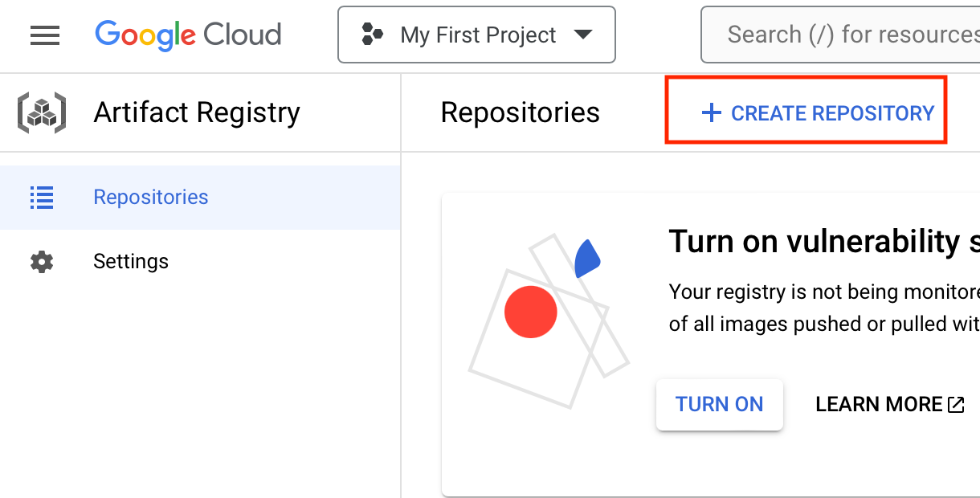Screen dimensions: 980x498
Task: Open Settings in the sidebar
Action: 200,262
